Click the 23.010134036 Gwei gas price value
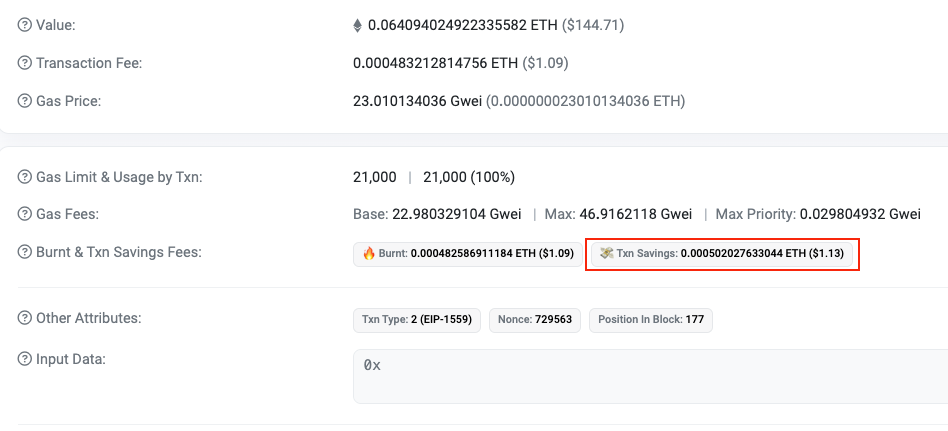This screenshot has width=948, height=431. [x=417, y=101]
